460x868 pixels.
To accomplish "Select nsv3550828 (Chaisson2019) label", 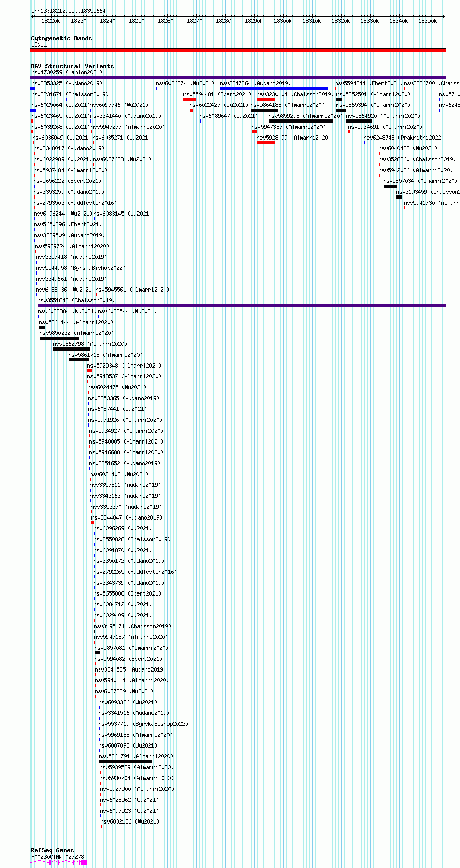I will pos(132,539).
